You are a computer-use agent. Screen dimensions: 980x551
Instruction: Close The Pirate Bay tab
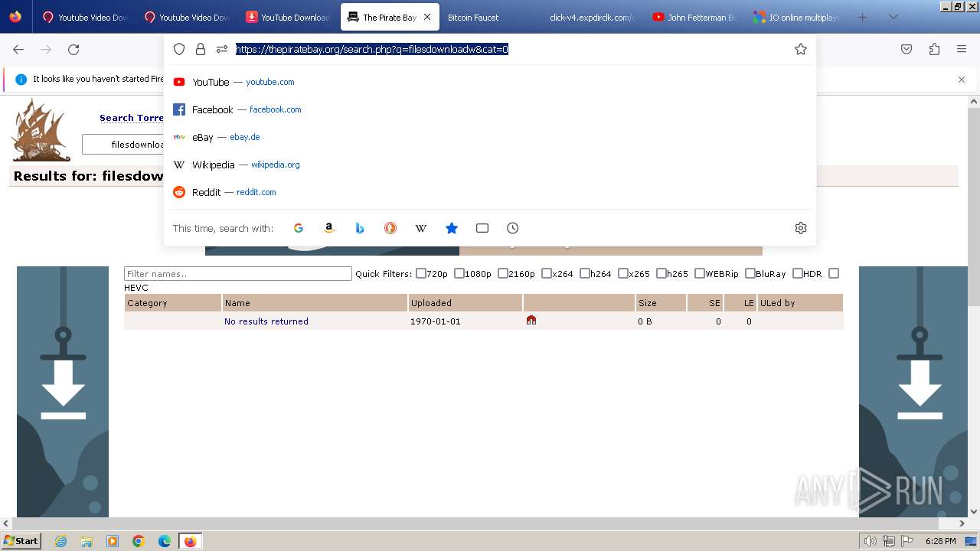pyautogui.click(x=427, y=17)
